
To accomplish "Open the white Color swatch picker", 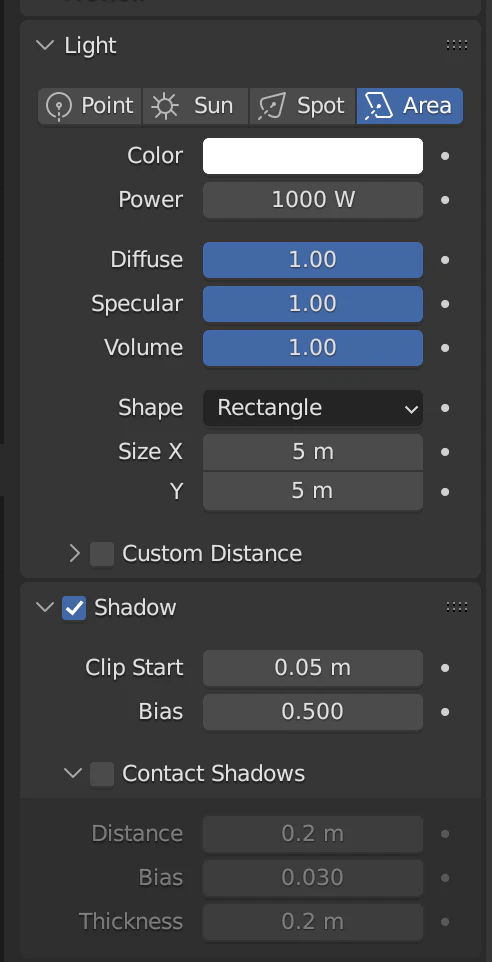I will [313, 156].
